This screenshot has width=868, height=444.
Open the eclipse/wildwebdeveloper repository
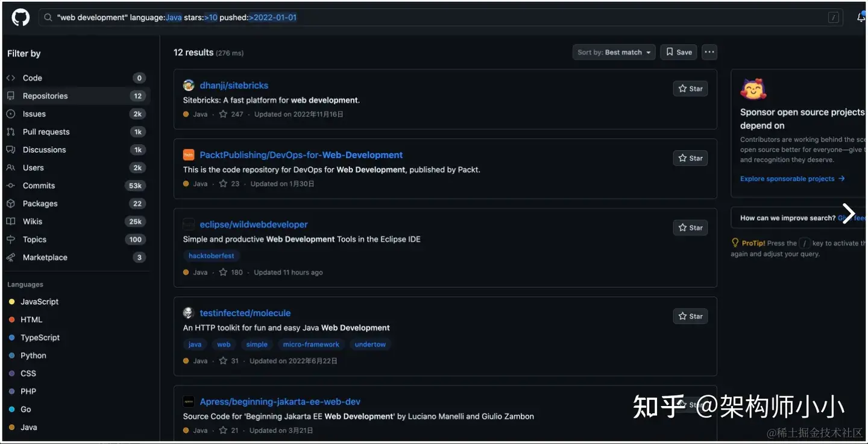pyautogui.click(x=254, y=224)
